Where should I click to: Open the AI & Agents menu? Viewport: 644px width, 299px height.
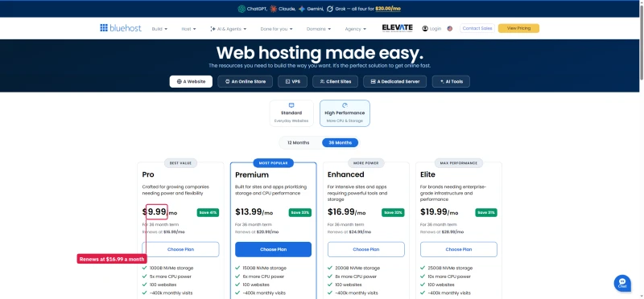229,29
